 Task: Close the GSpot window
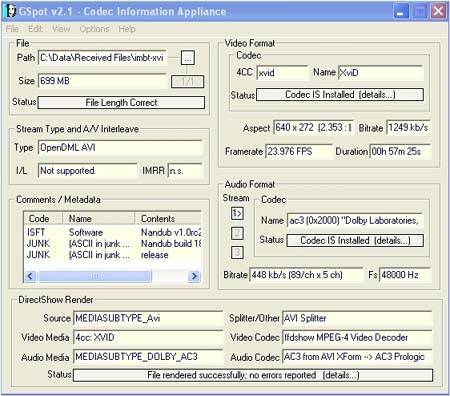[x=438, y=11]
